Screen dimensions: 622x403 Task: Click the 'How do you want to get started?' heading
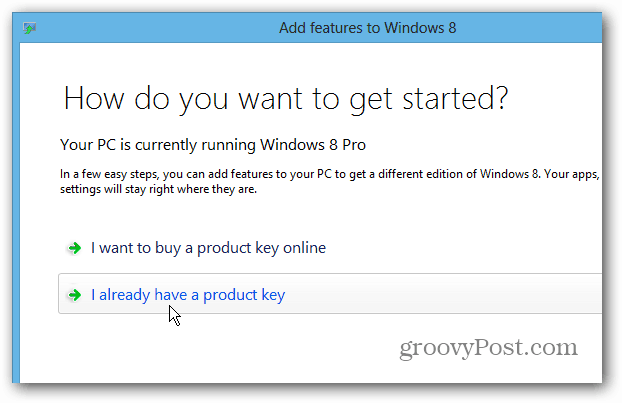[x=286, y=99]
